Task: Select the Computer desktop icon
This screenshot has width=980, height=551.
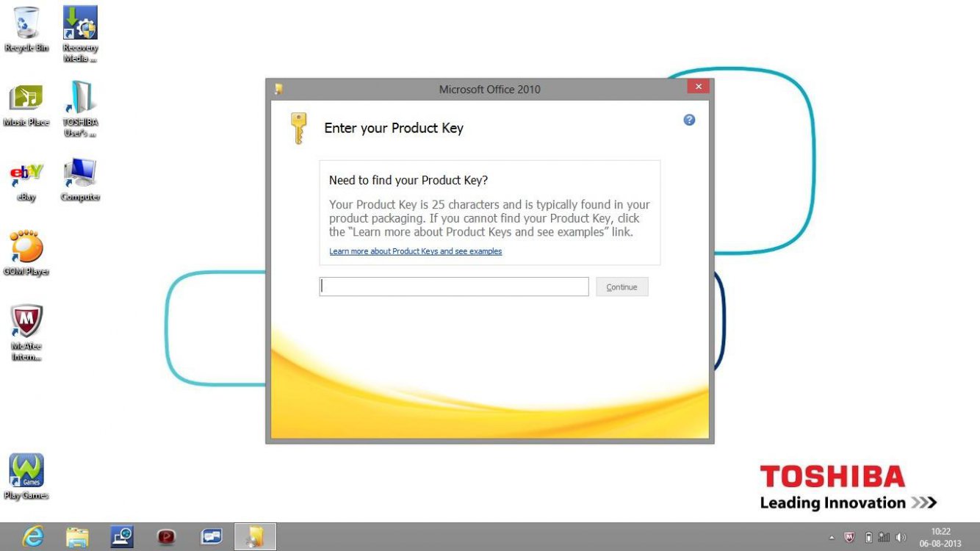Action: (x=80, y=179)
